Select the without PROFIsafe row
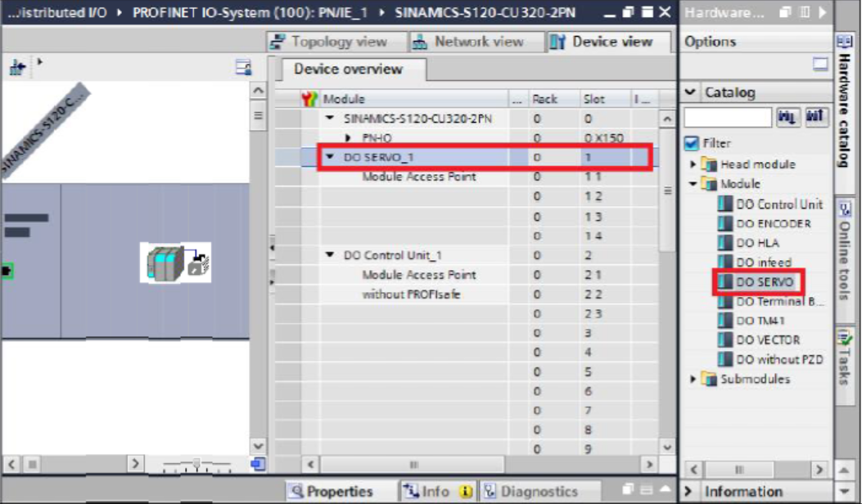 point(411,295)
